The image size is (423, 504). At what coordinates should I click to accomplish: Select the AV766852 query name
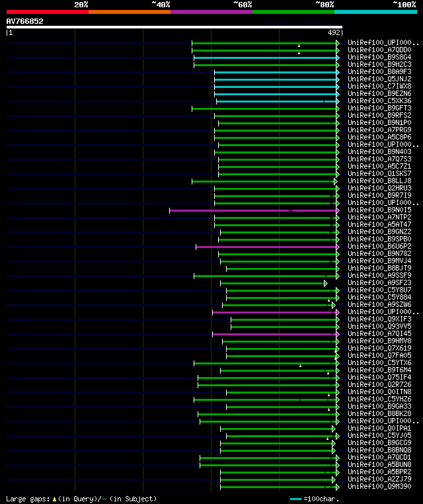(24, 21)
